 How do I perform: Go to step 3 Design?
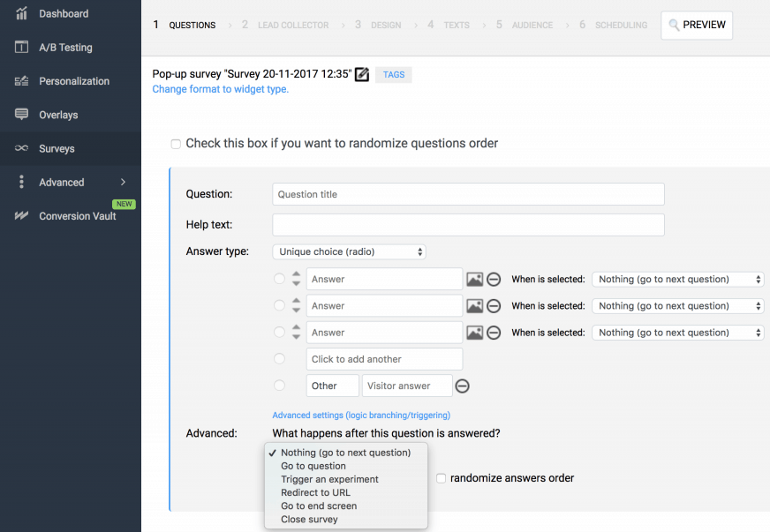pyautogui.click(x=378, y=25)
